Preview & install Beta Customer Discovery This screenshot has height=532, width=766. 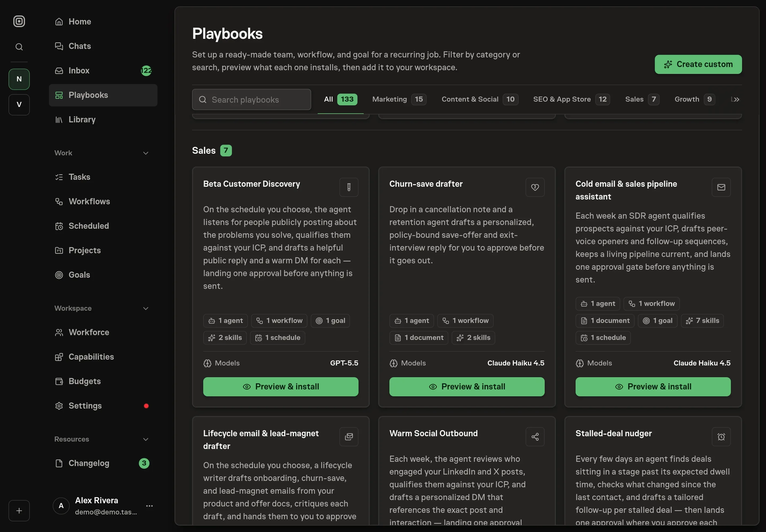(281, 387)
